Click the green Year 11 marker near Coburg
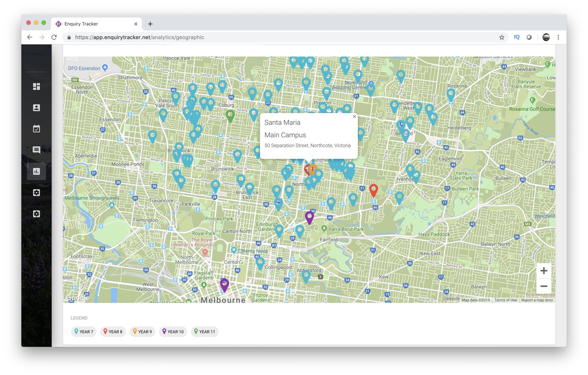 230,116
